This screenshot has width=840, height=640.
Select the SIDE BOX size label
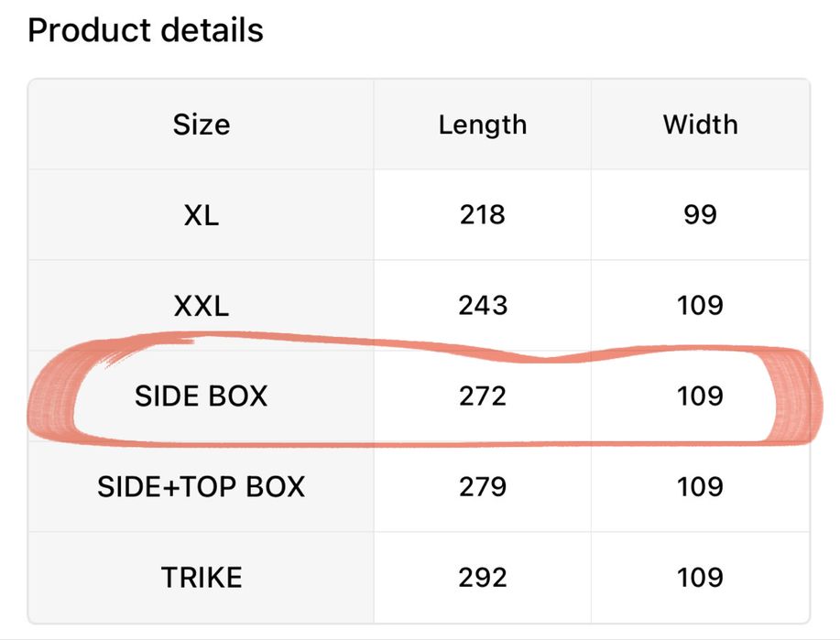tap(201, 396)
